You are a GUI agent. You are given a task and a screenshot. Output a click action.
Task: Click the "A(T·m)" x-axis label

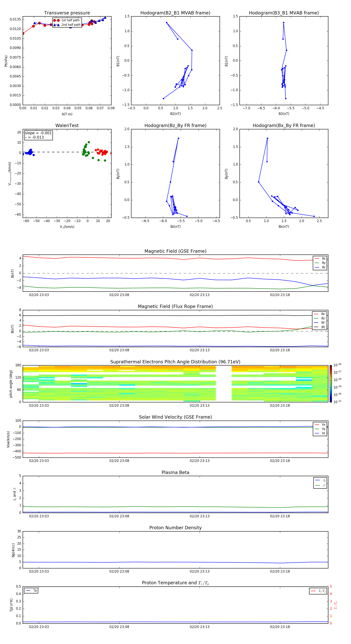(x=67, y=114)
